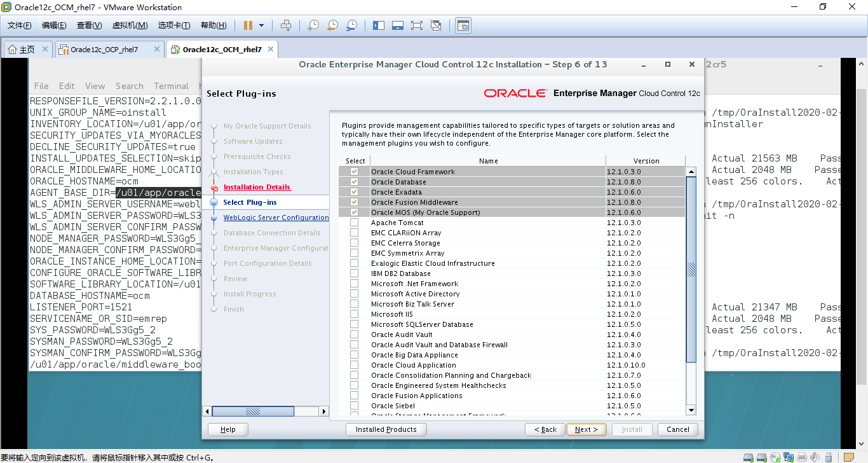Check the EMC CLARiiON Array plug-in
Screen dimensions: 868x463
(x=354, y=233)
